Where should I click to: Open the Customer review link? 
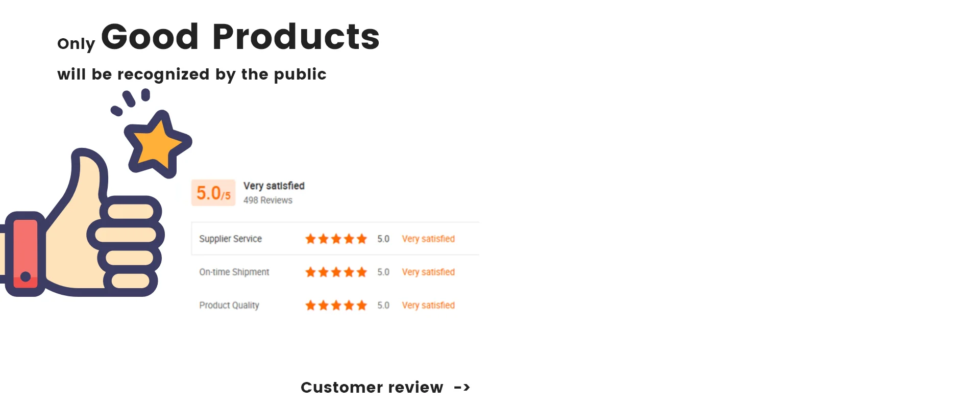[x=372, y=388]
